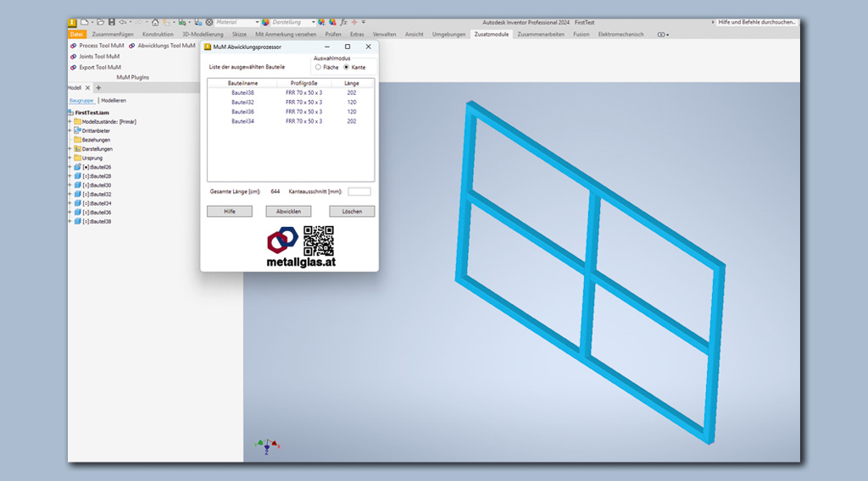Open the Konstruktion ribbon tab

[x=158, y=35]
